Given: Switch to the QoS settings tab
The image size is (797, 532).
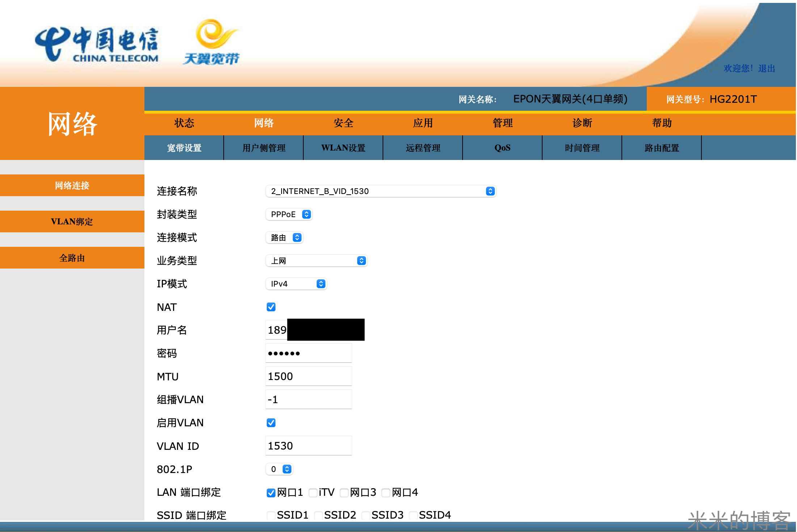Looking at the screenshot, I should tap(502, 148).
